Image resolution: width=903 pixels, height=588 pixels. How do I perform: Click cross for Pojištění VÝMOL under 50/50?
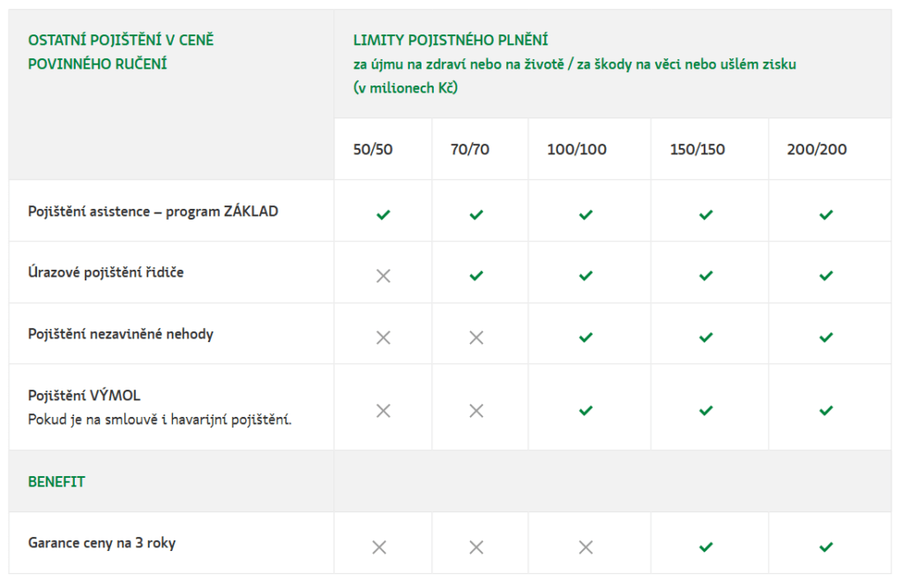coord(383,410)
